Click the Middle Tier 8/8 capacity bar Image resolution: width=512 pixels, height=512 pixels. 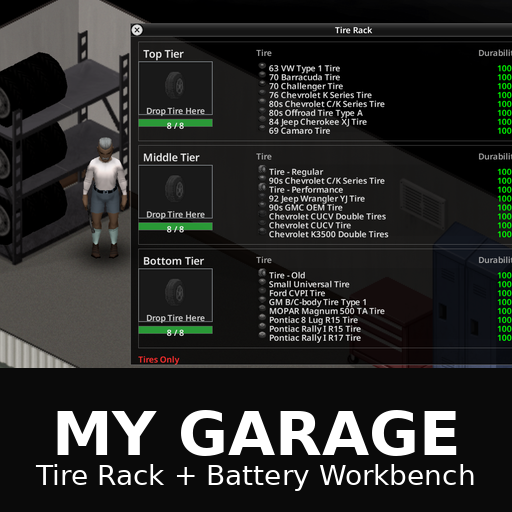tap(175, 227)
